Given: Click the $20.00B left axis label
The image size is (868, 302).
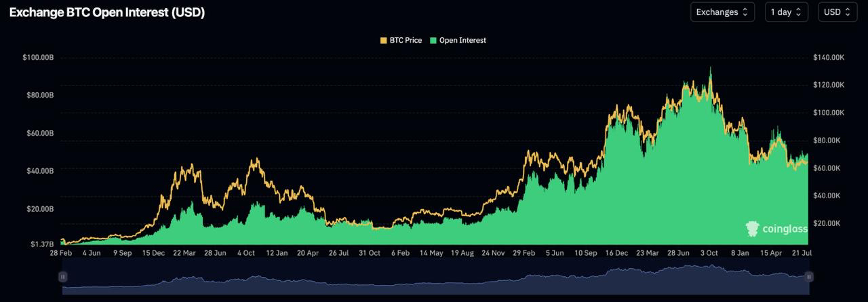Looking at the screenshot, I should click(x=39, y=209).
